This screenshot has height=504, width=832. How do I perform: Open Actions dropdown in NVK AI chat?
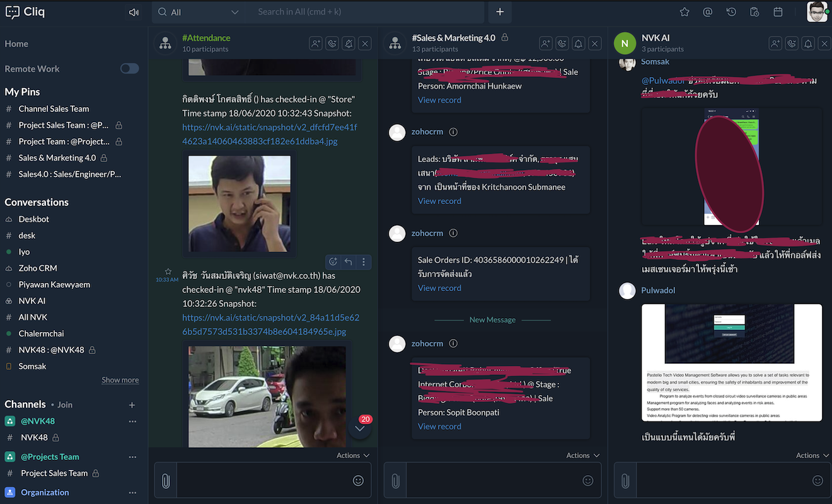[812, 455]
